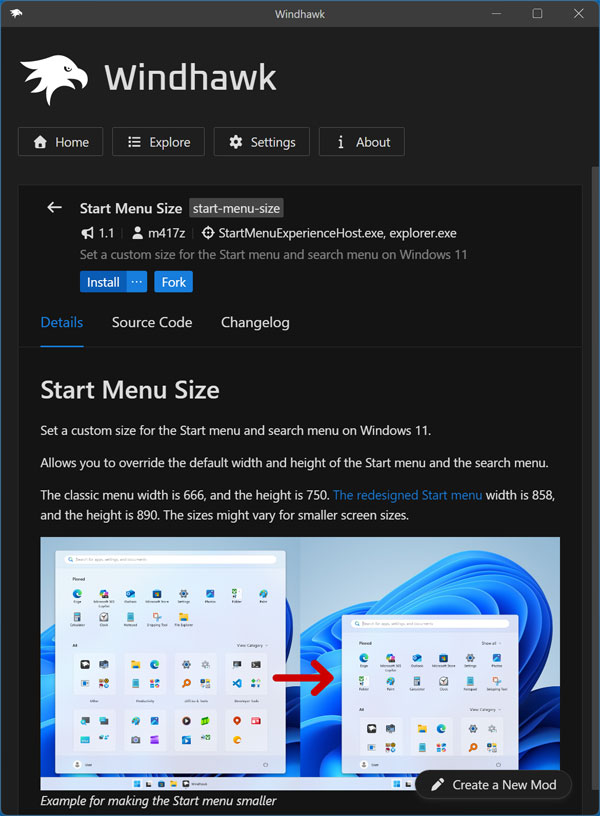
Task: Open the Install options ellipsis dropdown
Action: click(x=136, y=282)
